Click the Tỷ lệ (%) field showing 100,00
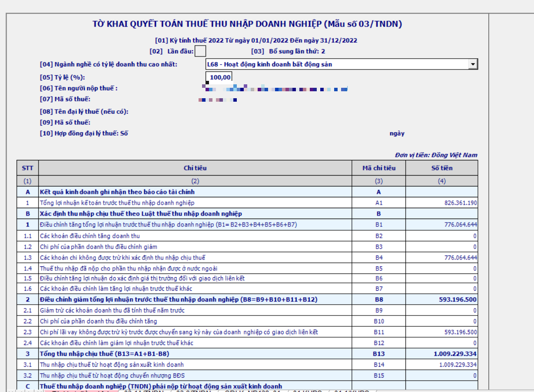Image resolution: width=534 pixels, height=392 pixels. point(219,77)
